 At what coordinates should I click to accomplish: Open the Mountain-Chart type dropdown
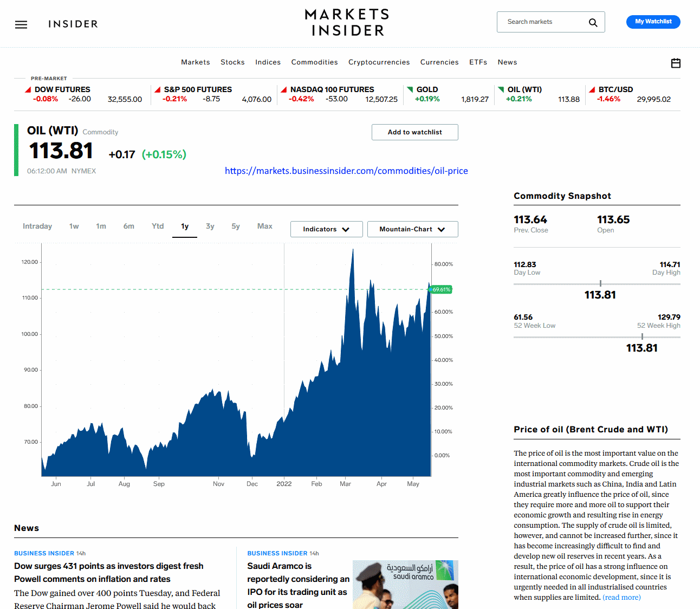click(x=412, y=229)
